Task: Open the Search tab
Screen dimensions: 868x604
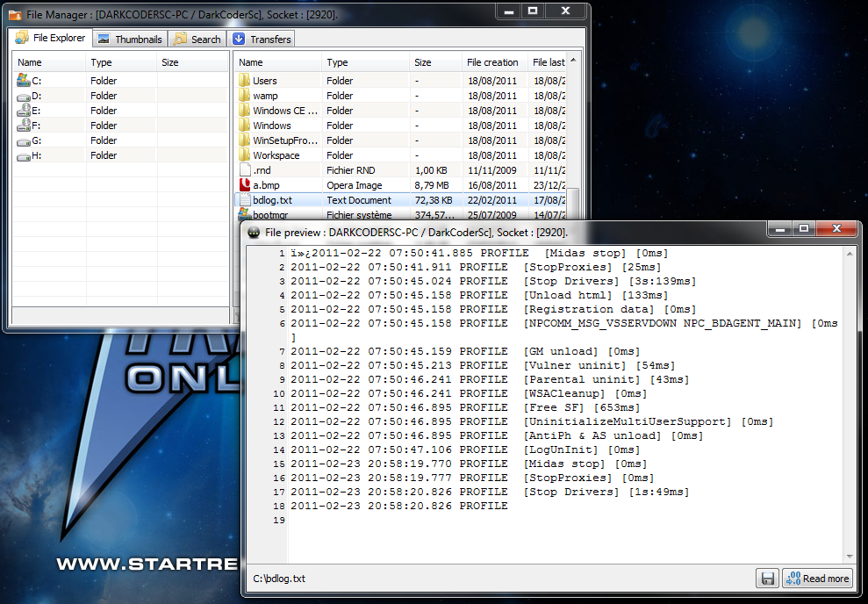Action: click(197, 39)
